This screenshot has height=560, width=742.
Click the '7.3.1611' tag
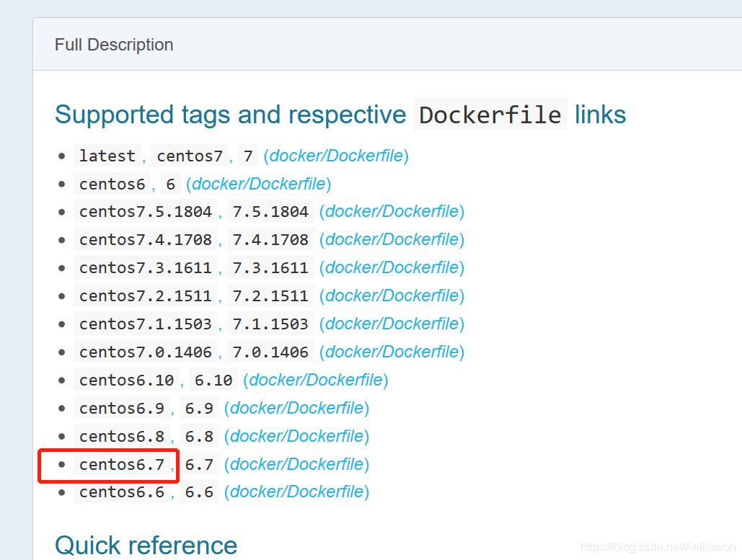point(270,267)
